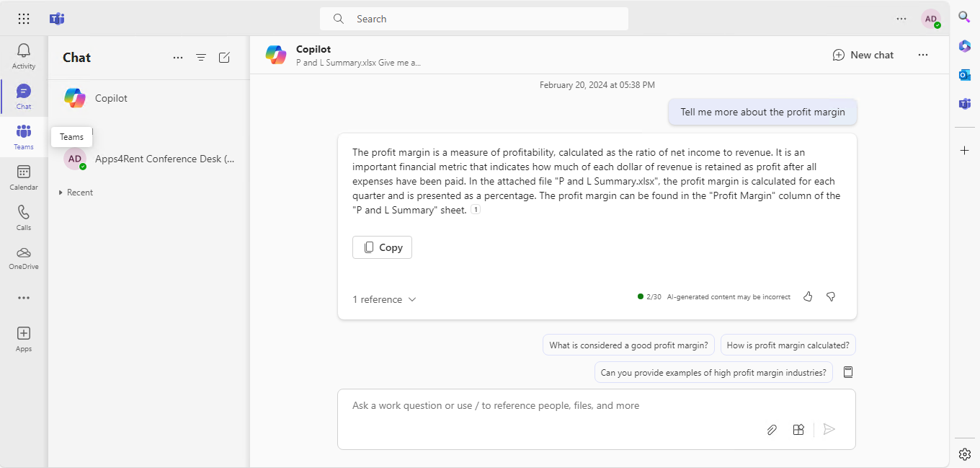Click the thumbs down feedback icon
980x468 pixels.
(x=831, y=296)
